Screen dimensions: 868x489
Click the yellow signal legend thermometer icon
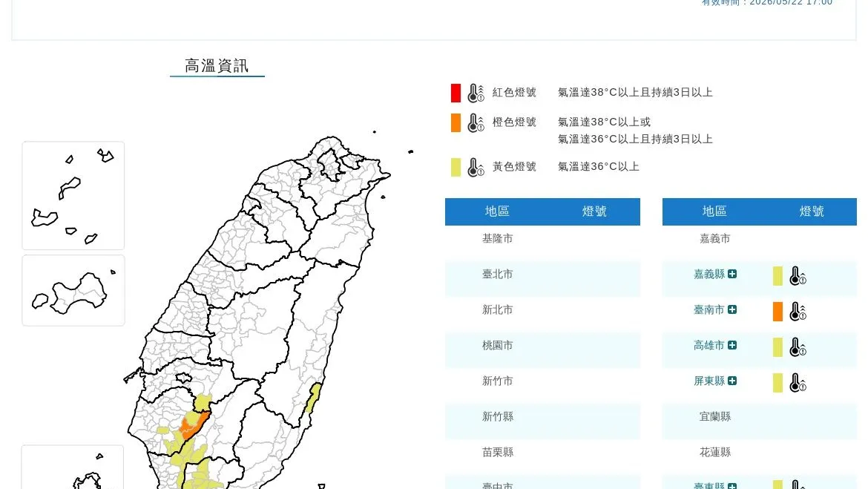(x=476, y=167)
